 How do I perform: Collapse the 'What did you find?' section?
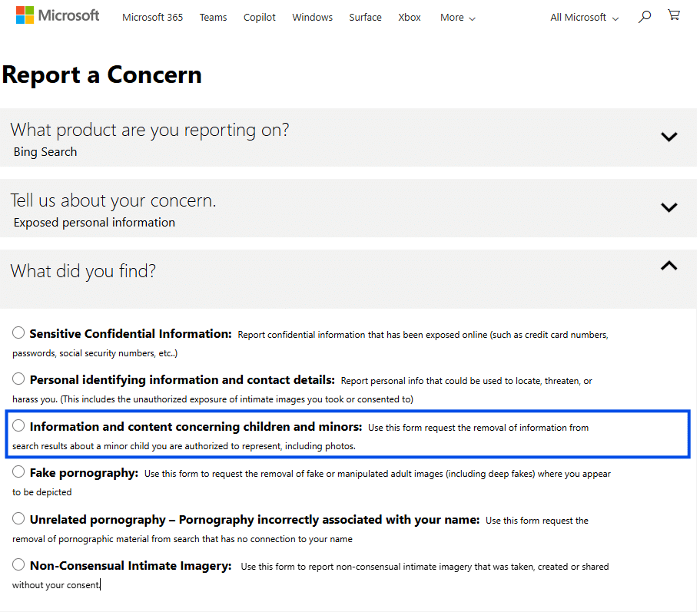tap(668, 266)
